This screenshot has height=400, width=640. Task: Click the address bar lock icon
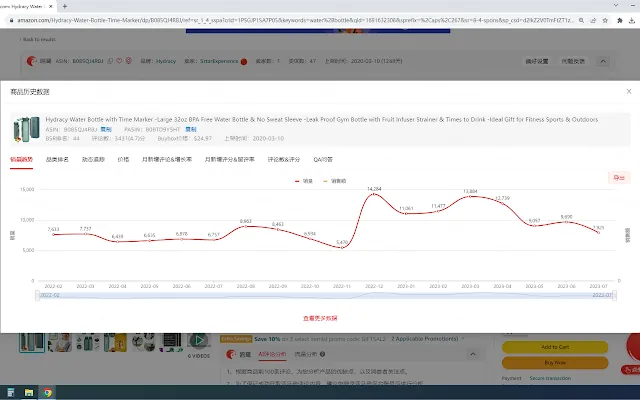click(11, 20)
